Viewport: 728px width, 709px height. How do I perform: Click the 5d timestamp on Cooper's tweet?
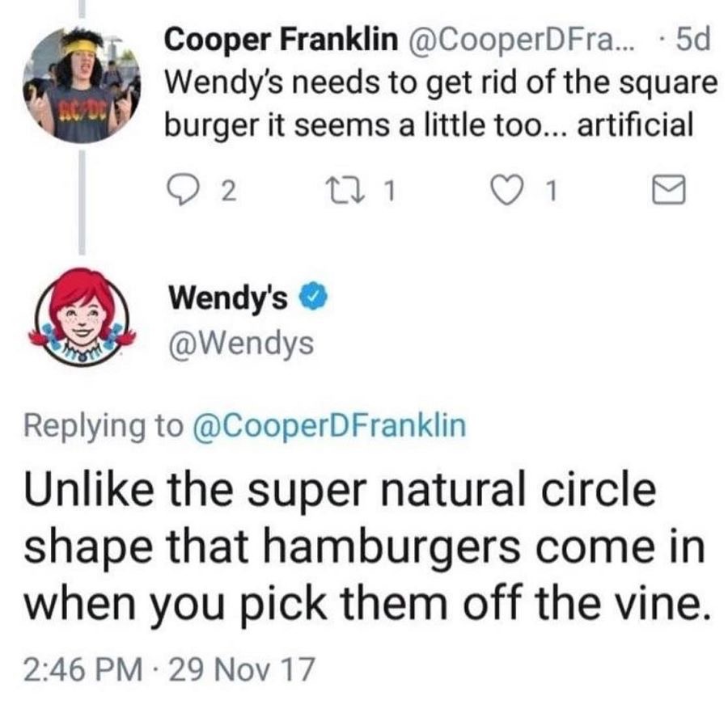[694, 40]
